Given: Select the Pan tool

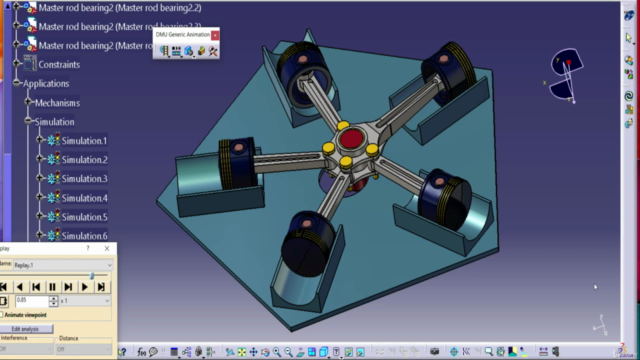Looking at the screenshot, I should pos(253,351).
